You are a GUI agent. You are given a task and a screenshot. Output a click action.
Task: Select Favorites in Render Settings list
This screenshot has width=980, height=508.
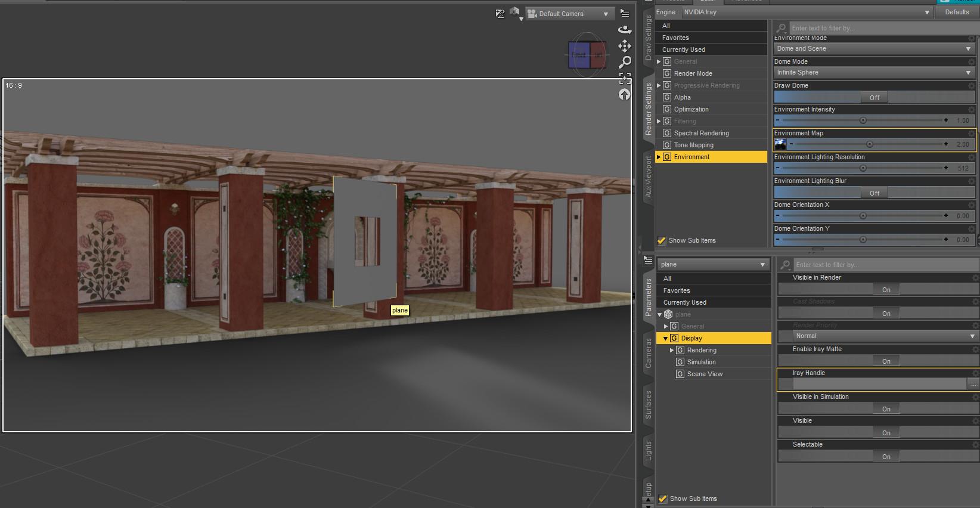coord(711,38)
